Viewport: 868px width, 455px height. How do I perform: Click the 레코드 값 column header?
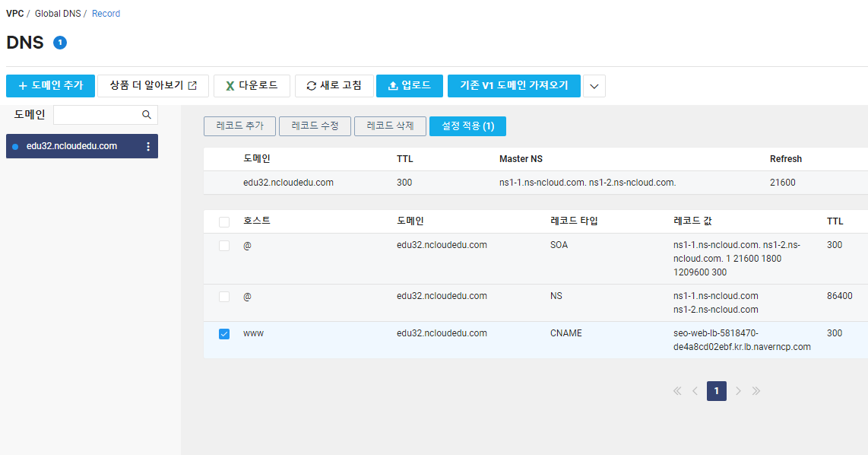(692, 221)
